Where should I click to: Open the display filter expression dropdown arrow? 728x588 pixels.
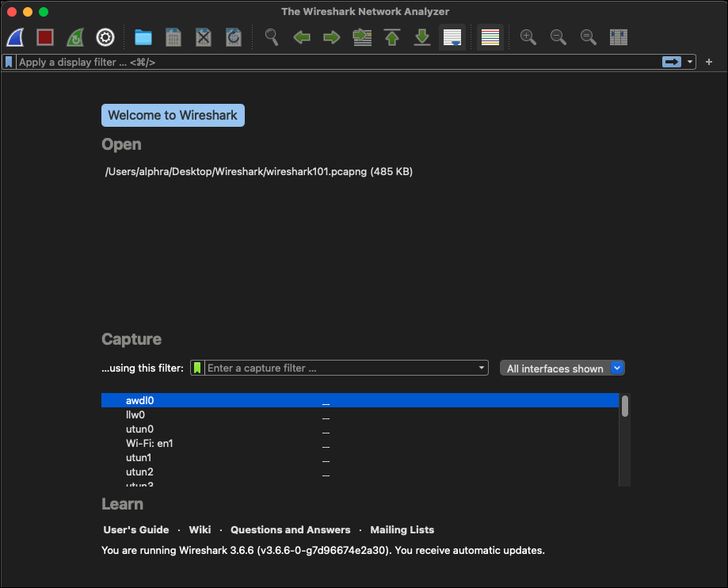pyautogui.click(x=688, y=62)
